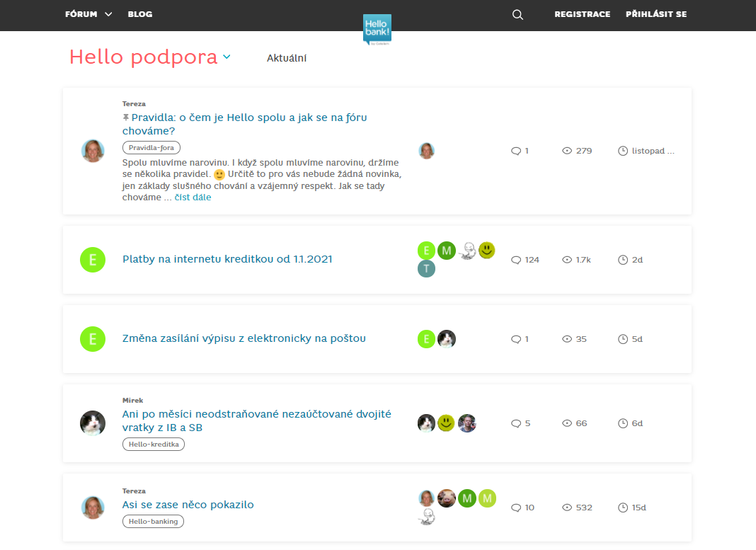The width and height of the screenshot is (756, 550).
Task: Click the green E author avatar of Změna zasílání topic
Action: 93,339
